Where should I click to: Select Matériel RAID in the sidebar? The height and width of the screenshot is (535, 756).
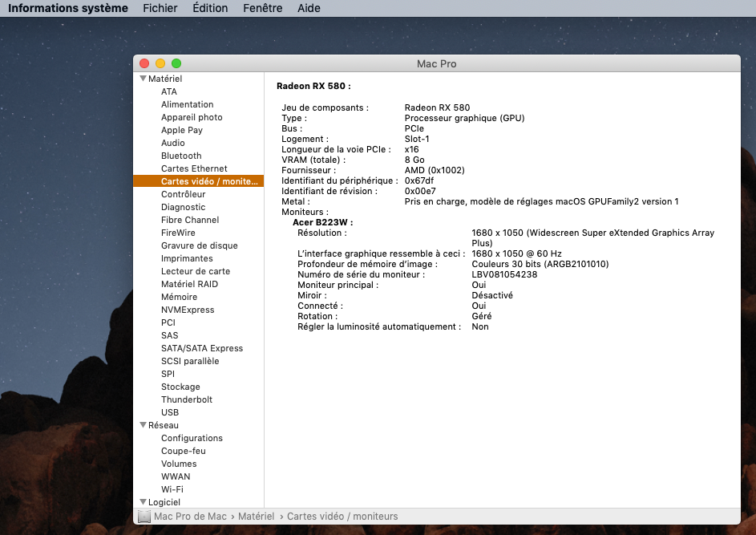pos(189,284)
